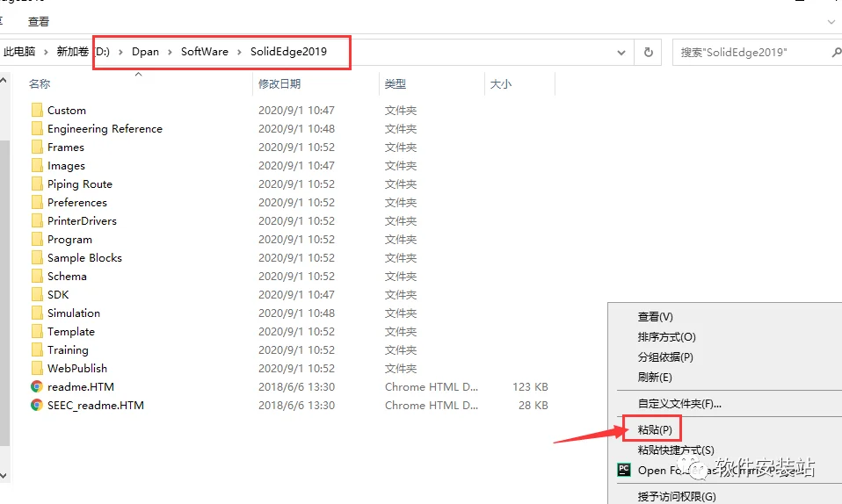Click the 文件夹 type cell of WebPublish
Viewport: 842px width, 504px height.
[401, 368]
